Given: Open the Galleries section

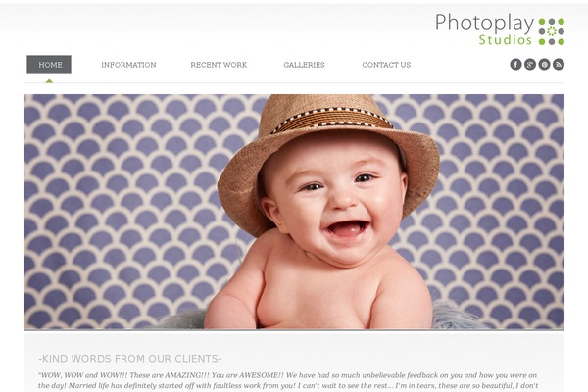Looking at the screenshot, I should click(x=304, y=65).
